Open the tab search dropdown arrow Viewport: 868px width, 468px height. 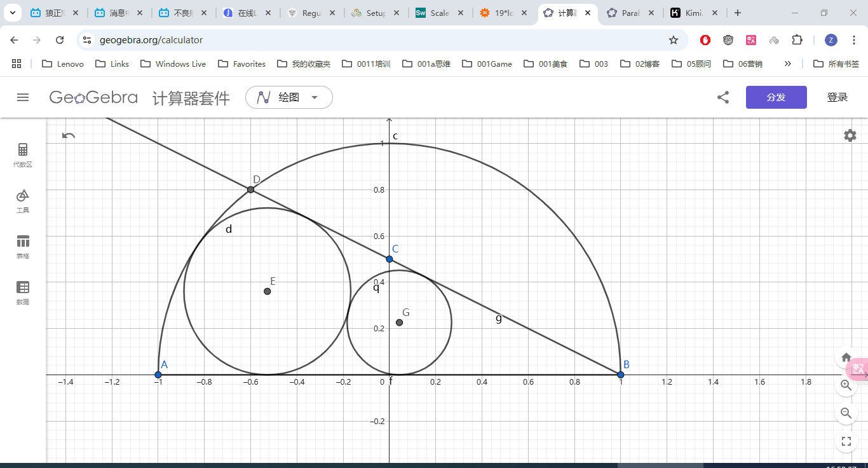[12, 13]
